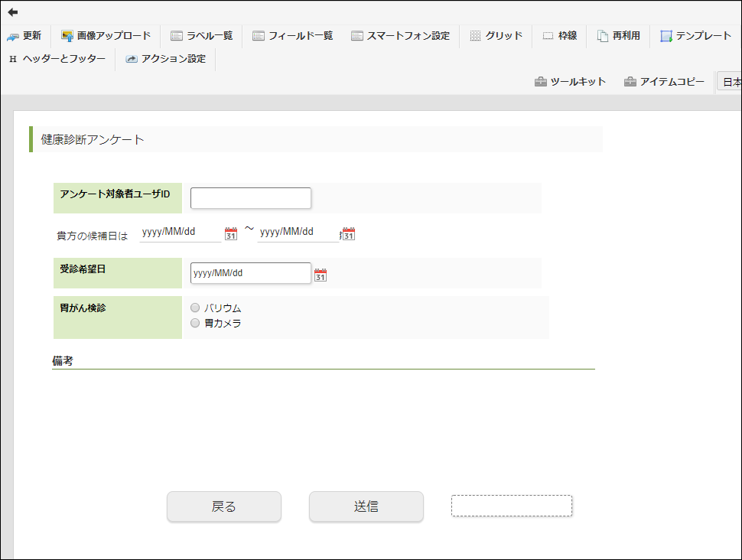Click the 戻る back button

click(x=223, y=506)
